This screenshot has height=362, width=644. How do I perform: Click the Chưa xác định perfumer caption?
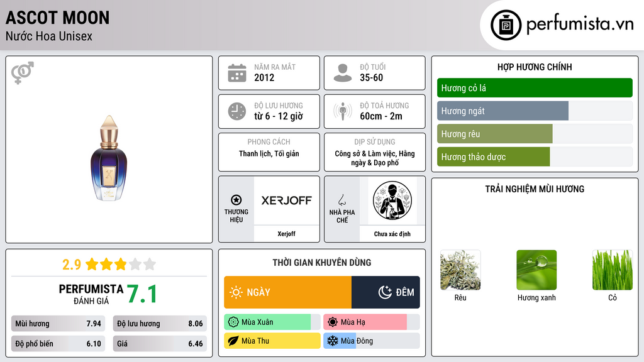pos(392,234)
